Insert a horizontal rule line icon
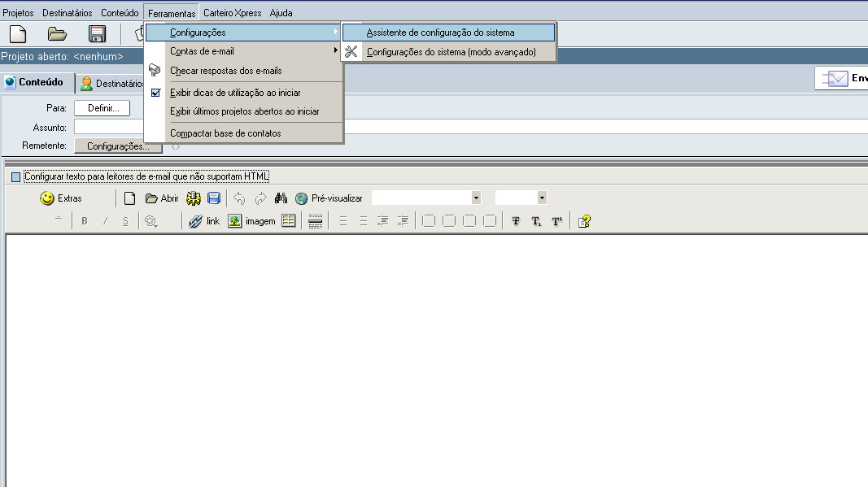Screen dimensions: 868x487 pos(315,221)
